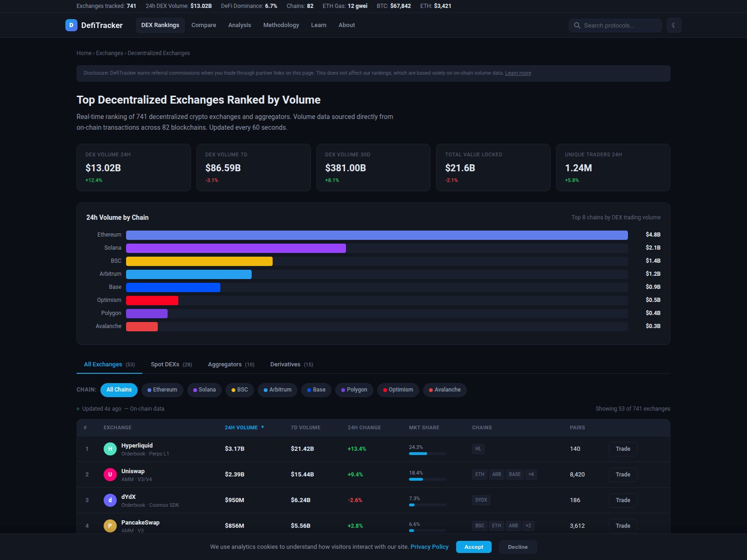Image resolution: width=747 pixels, height=560 pixels.
Task: Switch to Derivatives tab
Action: pyautogui.click(x=292, y=364)
